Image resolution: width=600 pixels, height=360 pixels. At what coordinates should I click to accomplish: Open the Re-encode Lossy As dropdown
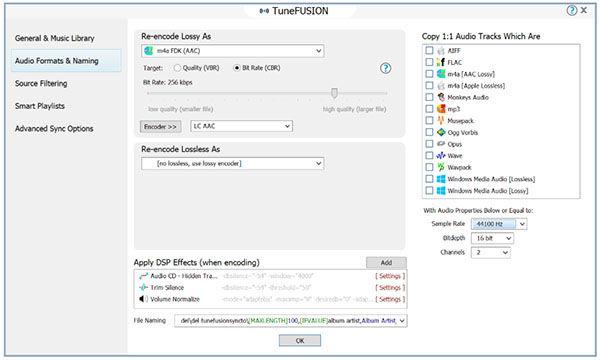click(x=233, y=51)
